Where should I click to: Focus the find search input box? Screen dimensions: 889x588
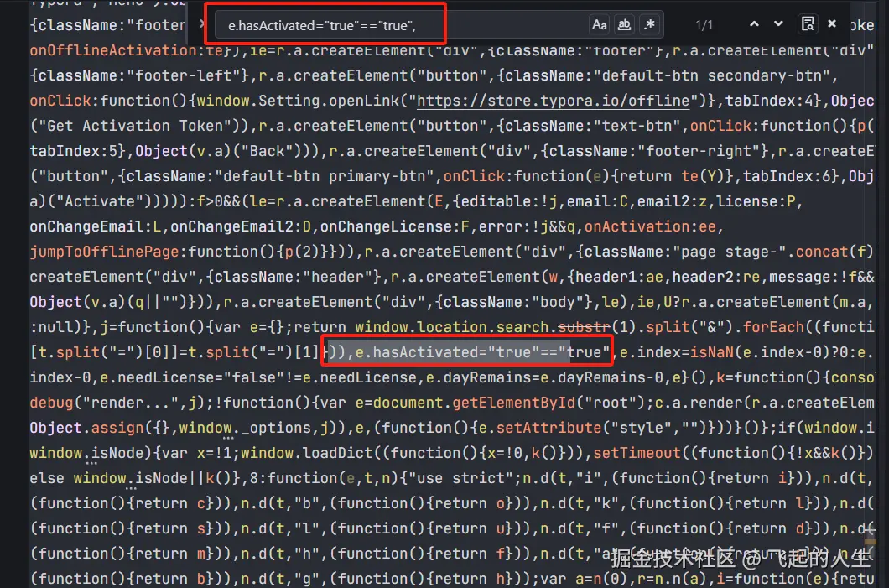click(x=403, y=26)
